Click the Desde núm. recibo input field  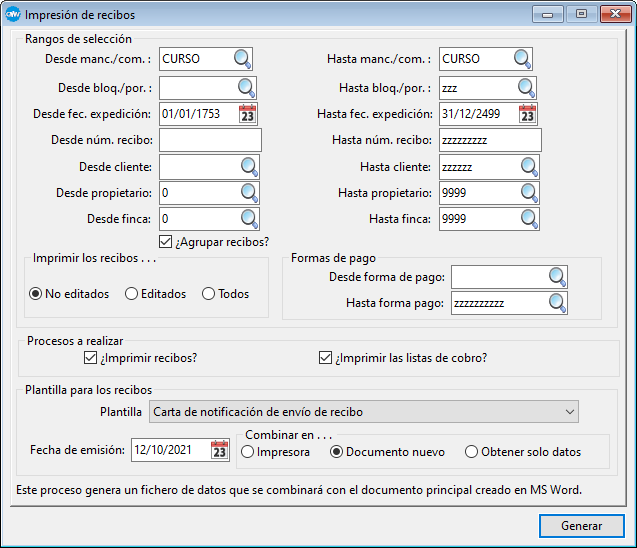(209, 140)
